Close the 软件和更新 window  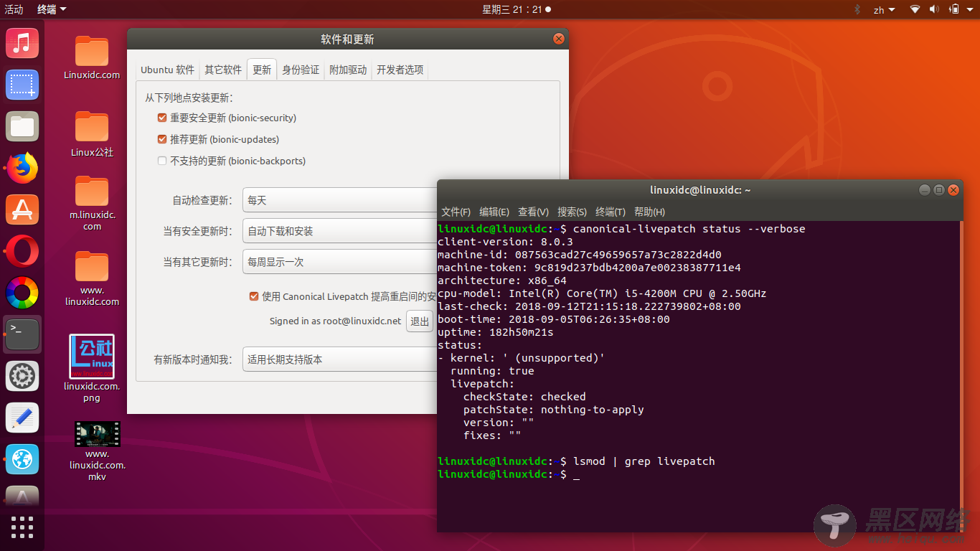(x=558, y=39)
